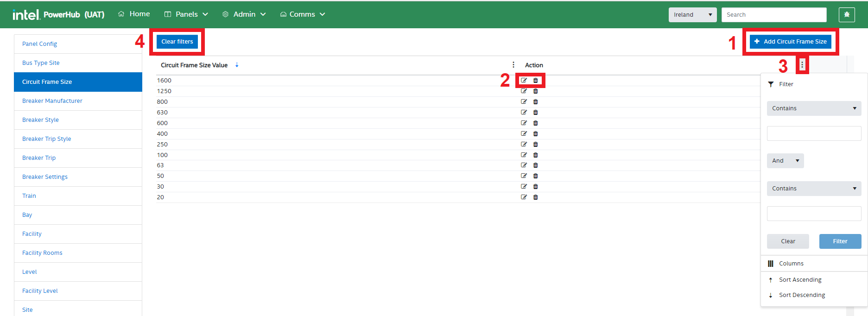The image size is (868, 316).
Task: Click the bug icon in top bar
Action: 847,15
